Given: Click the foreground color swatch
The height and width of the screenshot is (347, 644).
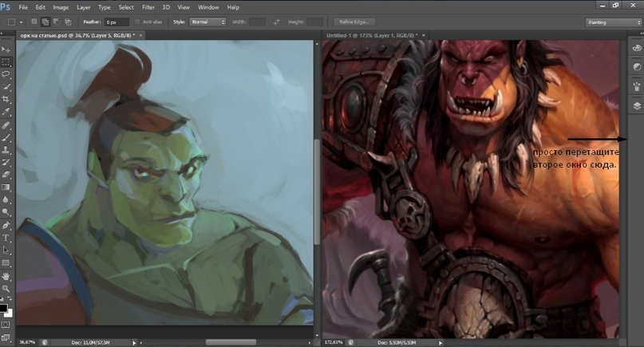Looking at the screenshot, I should (x=3, y=308).
